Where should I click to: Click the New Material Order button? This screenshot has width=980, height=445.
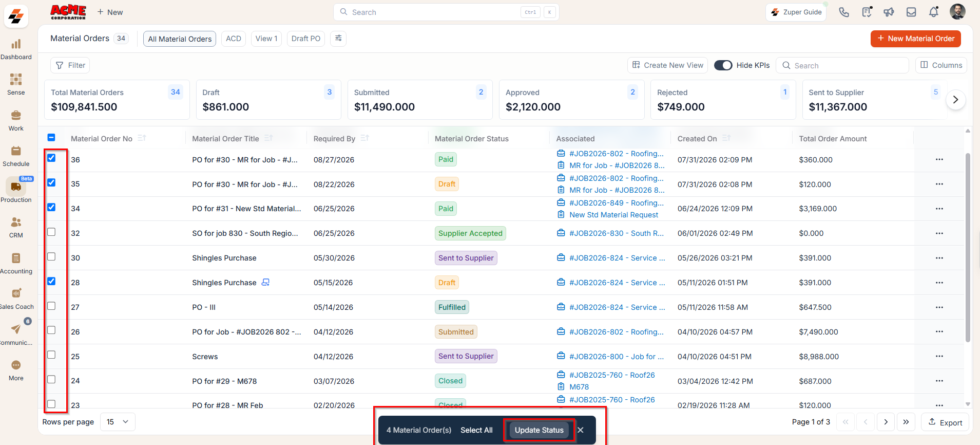coord(915,39)
